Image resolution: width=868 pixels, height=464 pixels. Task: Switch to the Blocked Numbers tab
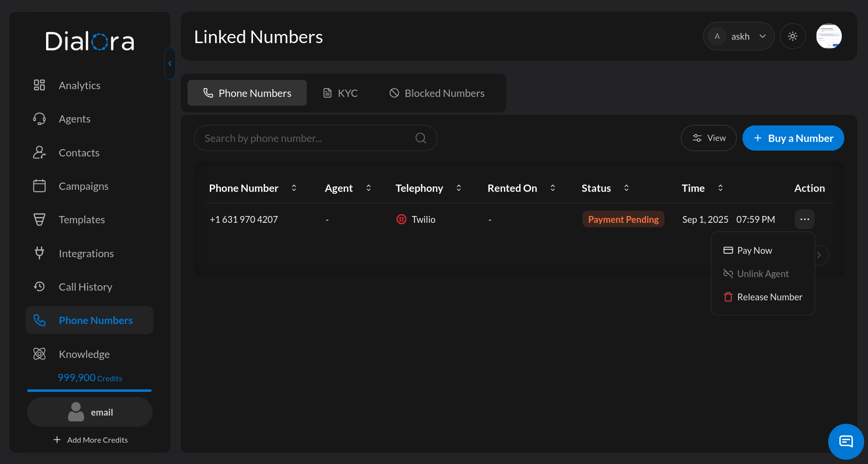[437, 93]
